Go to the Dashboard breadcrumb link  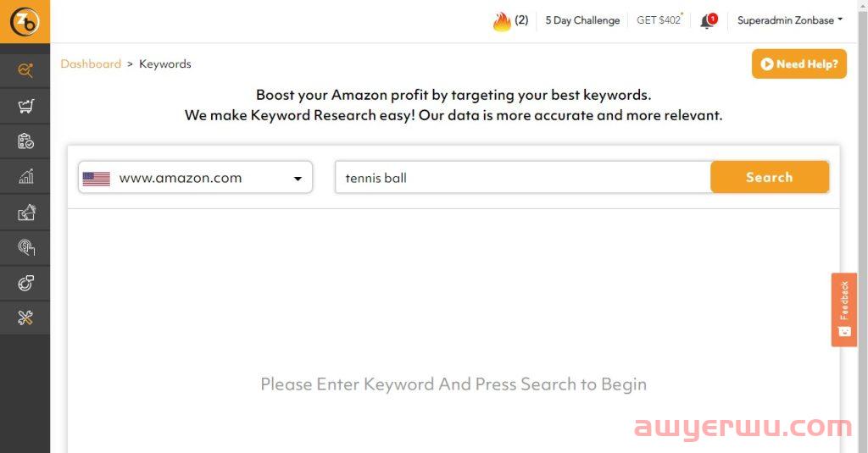91,64
